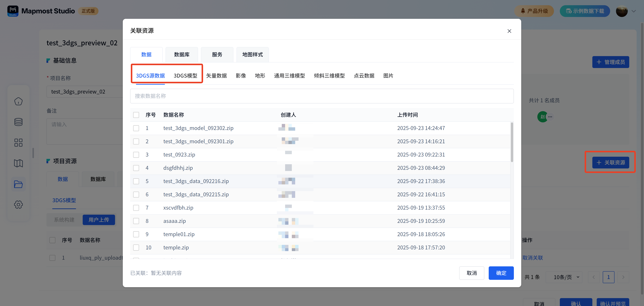Go to next page with right chevron
Image resolution: width=644 pixels, height=306 pixels.
623,277
